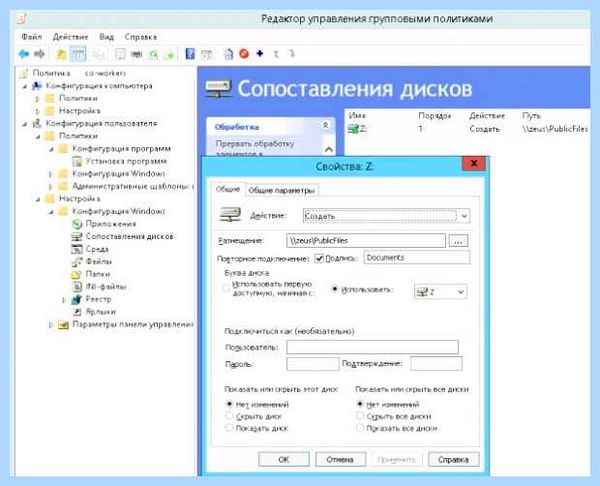
Task: Collapse the Обработка panel chevron
Action: [326, 126]
